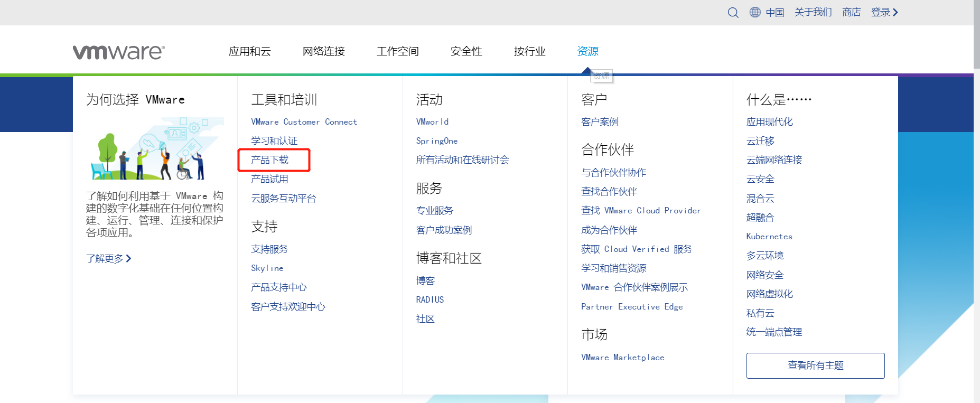Open the Kubernetes topic link
The height and width of the screenshot is (403, 980).
769,237
